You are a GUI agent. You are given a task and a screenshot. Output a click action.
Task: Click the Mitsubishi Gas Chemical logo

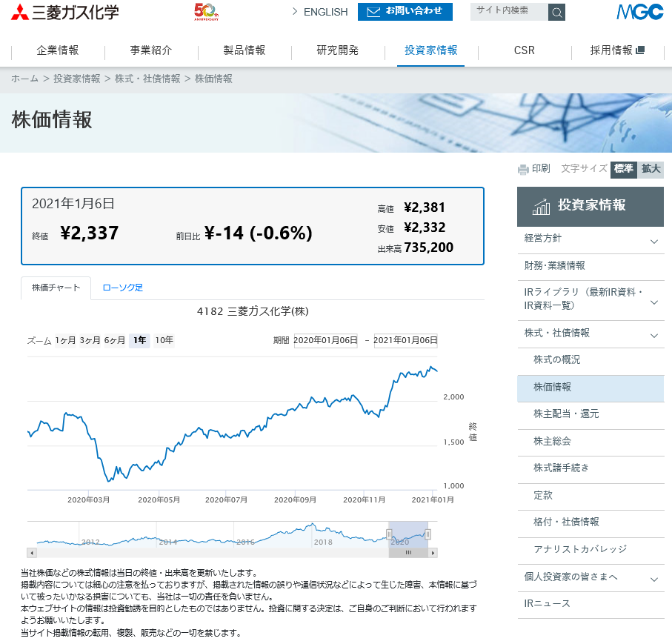[64, 12]
